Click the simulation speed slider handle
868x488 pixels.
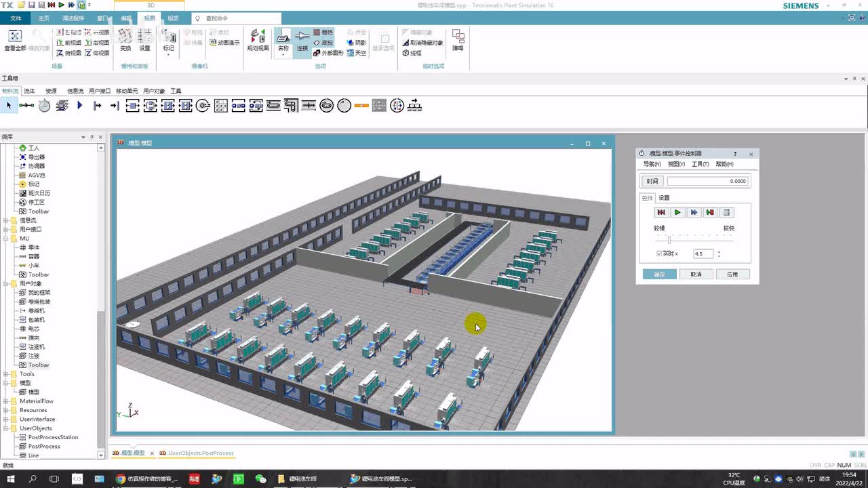click(x=669, y=240)
